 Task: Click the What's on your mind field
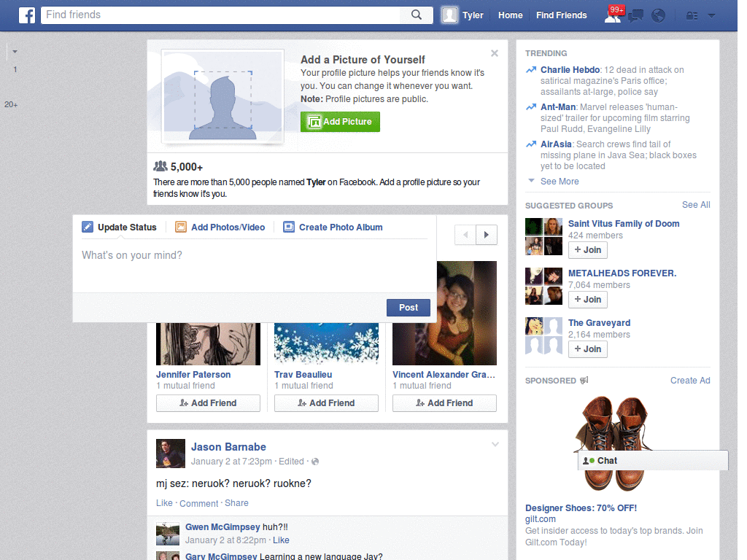[x=255, y=265]
